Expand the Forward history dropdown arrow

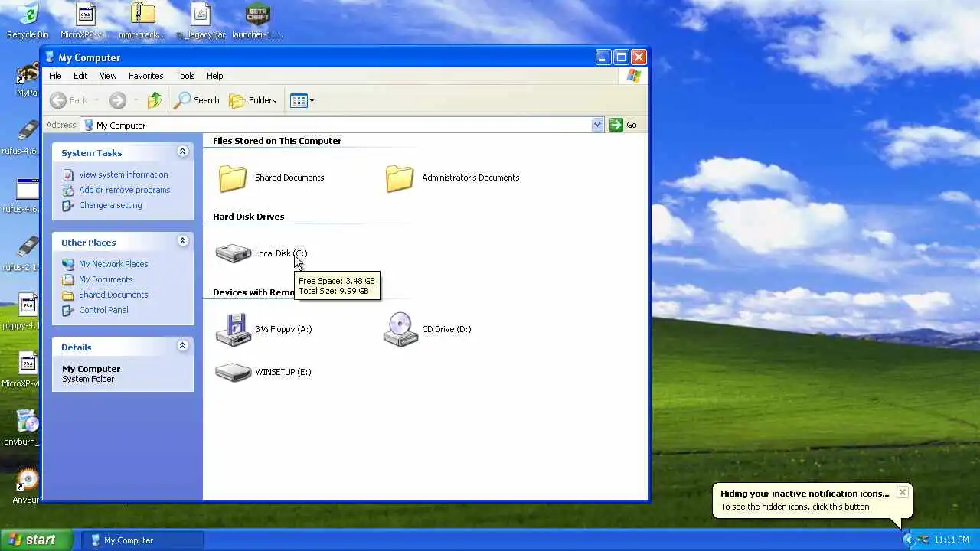[x=136, y=100]
